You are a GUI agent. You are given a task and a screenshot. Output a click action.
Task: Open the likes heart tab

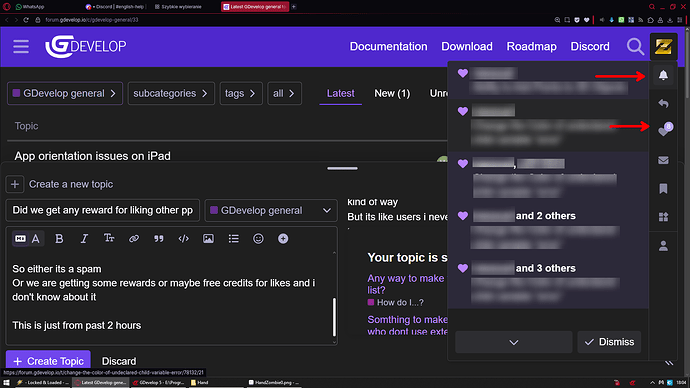(663, 131)
